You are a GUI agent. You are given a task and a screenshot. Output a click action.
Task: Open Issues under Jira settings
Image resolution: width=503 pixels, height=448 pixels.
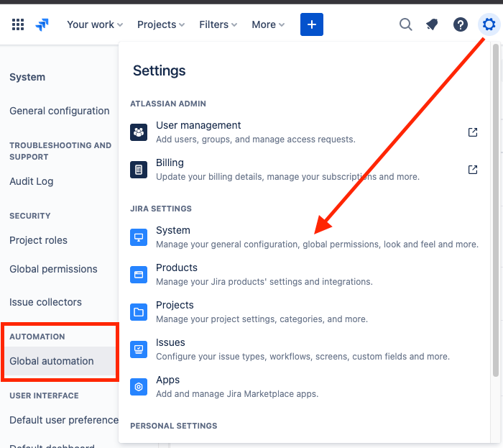pos(304,349)
